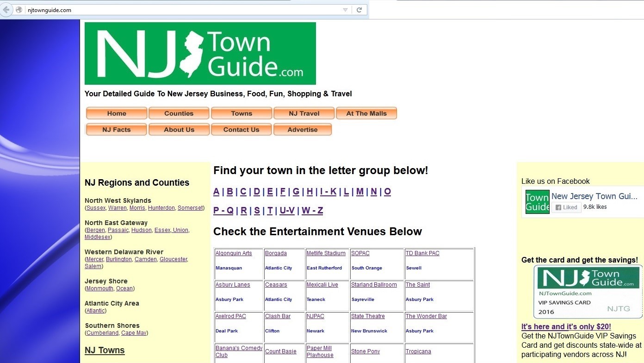This screenshot has width=644, height=363.
Task: Select the U-V town group
Action: pyautogui.click(x=287, y=211)
